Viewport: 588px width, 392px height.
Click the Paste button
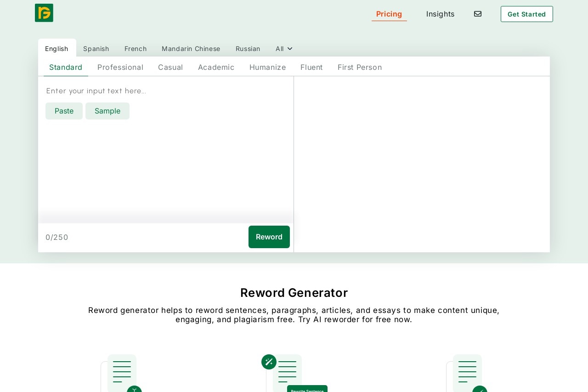point(64,111)
